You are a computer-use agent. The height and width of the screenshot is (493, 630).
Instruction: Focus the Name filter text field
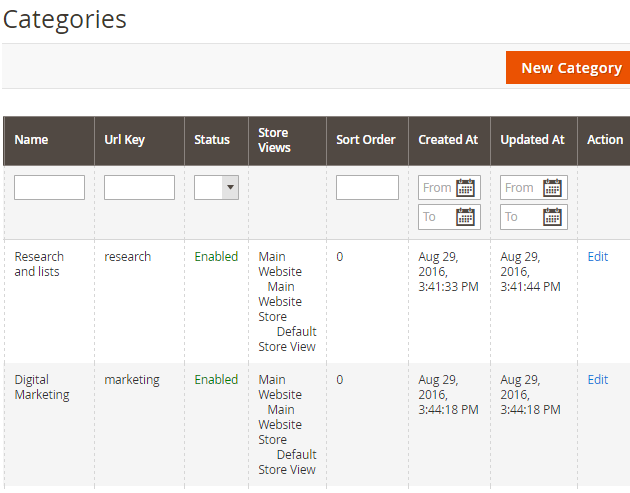[49, 187]
